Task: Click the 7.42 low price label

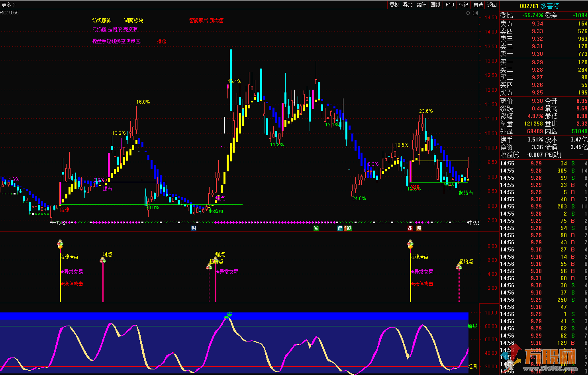Action: 61,223
